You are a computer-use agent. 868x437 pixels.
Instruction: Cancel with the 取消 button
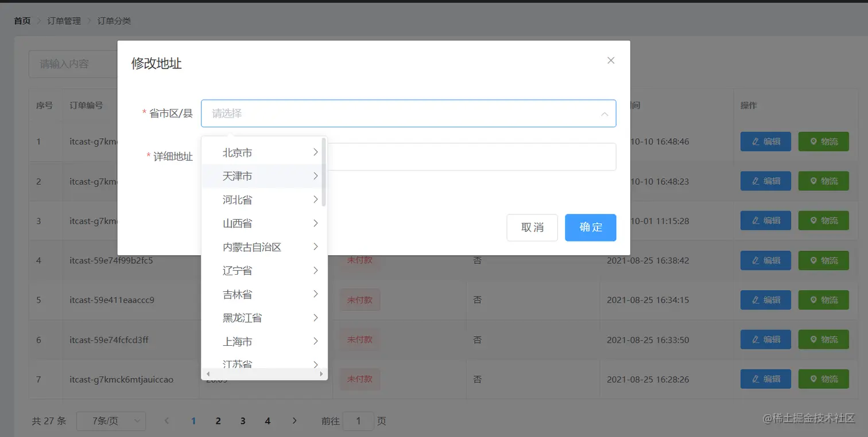pyautogui.click(x=532, y=228)
